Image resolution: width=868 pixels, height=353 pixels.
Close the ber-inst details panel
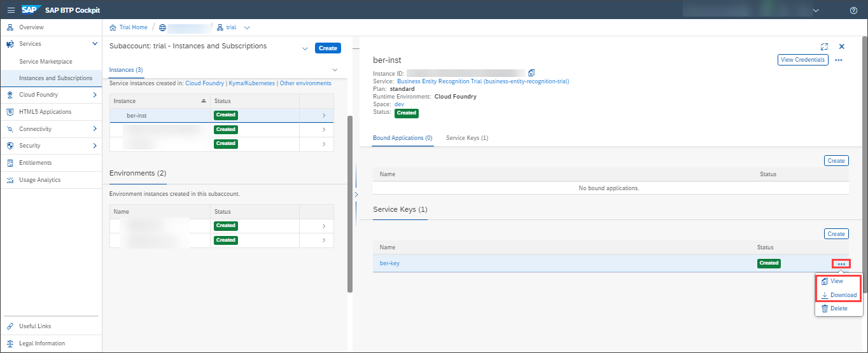coord(841,46)
